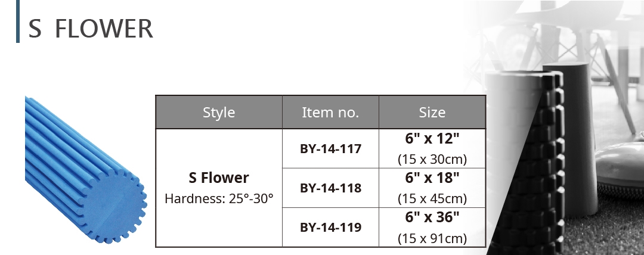Click the blue vertical bar beside the heading

tap(18, 21)
